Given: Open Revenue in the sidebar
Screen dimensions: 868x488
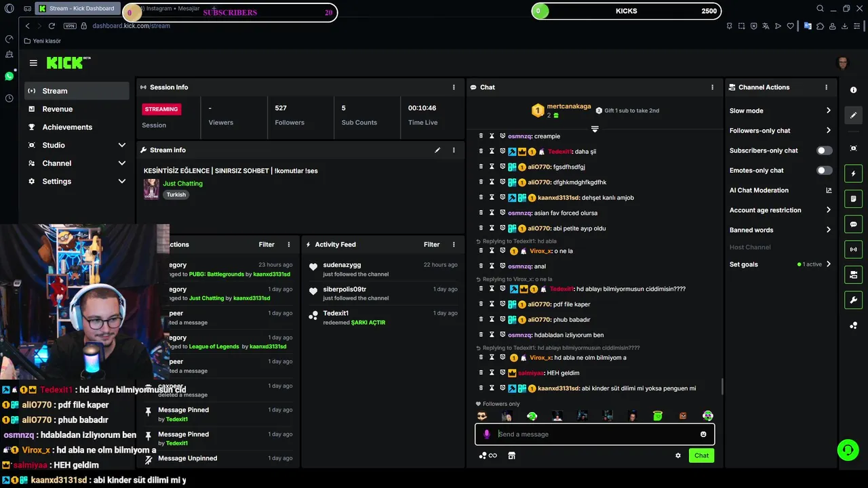Looking at the screenshot, I should tap(77, 109).
